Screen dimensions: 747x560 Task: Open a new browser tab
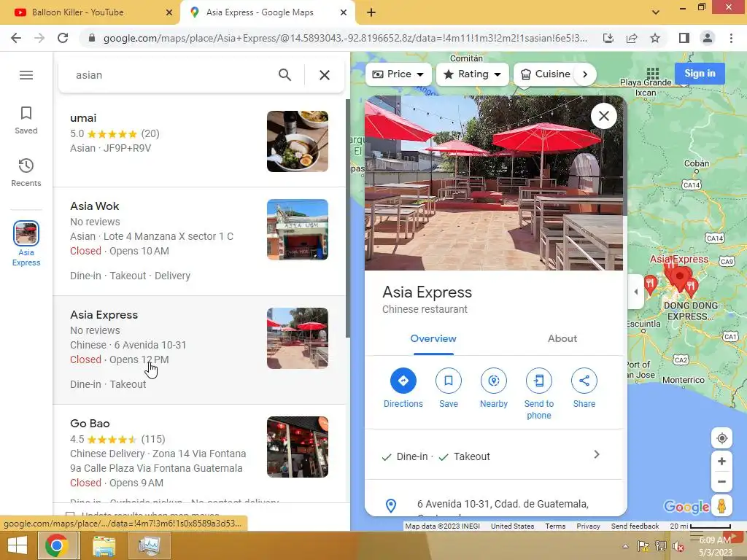pyautogui.click(x=371, y=13)
